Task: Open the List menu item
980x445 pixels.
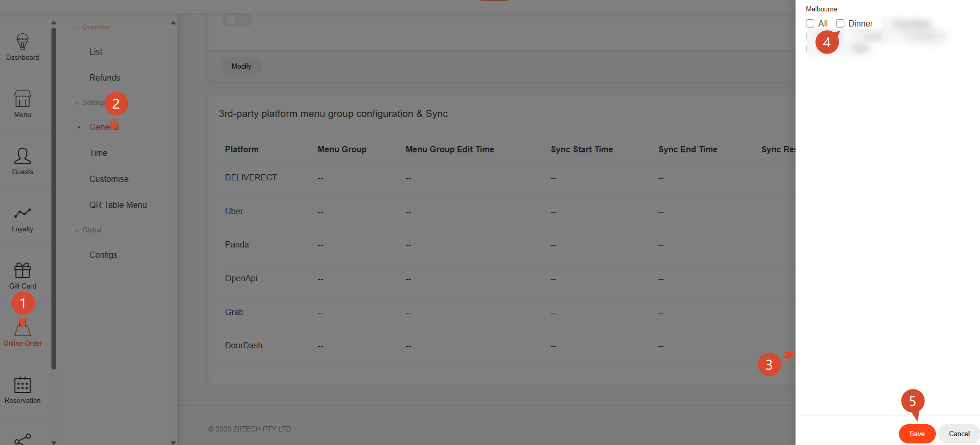Action: point(96,51)
